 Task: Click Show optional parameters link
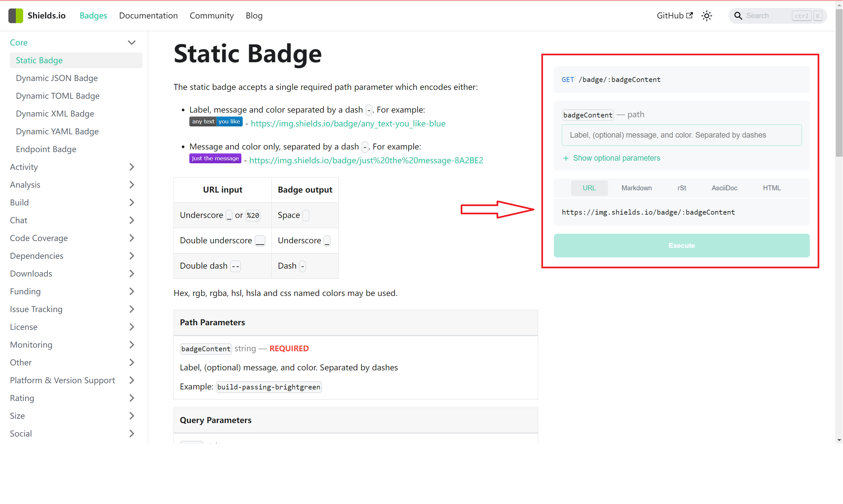616,158
